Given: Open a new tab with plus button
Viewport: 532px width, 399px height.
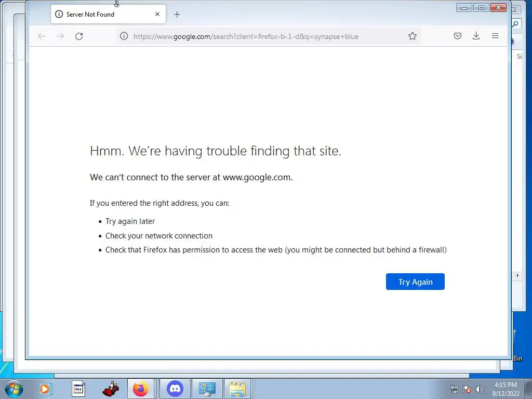Looking at the screenshot, I should [177, 14].
